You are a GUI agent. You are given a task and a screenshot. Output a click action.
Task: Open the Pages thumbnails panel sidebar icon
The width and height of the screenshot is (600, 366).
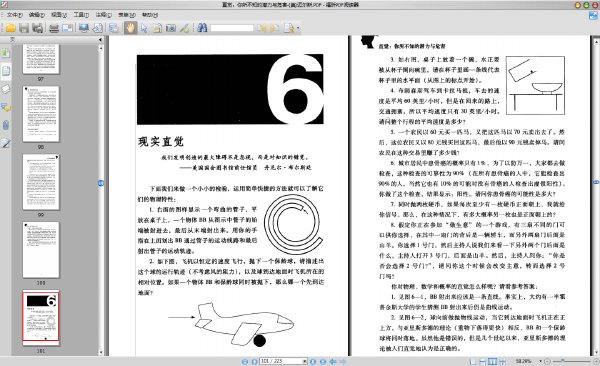click(6, 71)
